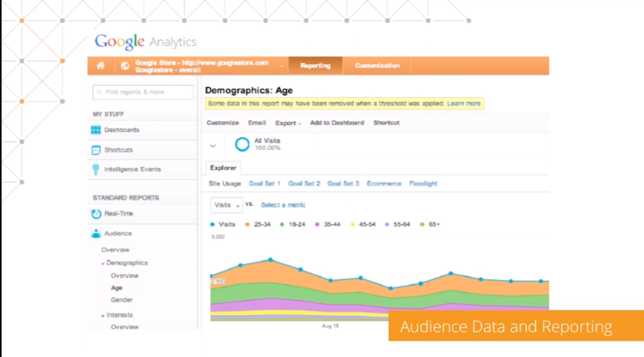
Task: Click the Learn more link
Action: click(463, 104)
